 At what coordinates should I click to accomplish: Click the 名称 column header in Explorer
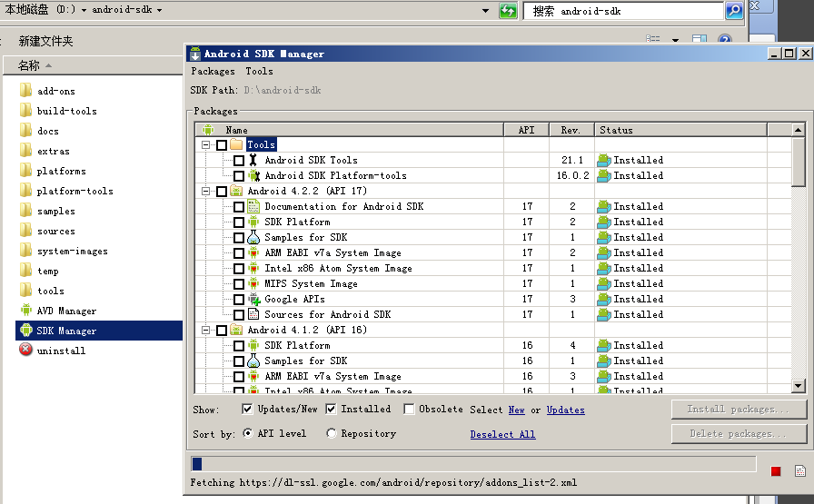point(93,65)
